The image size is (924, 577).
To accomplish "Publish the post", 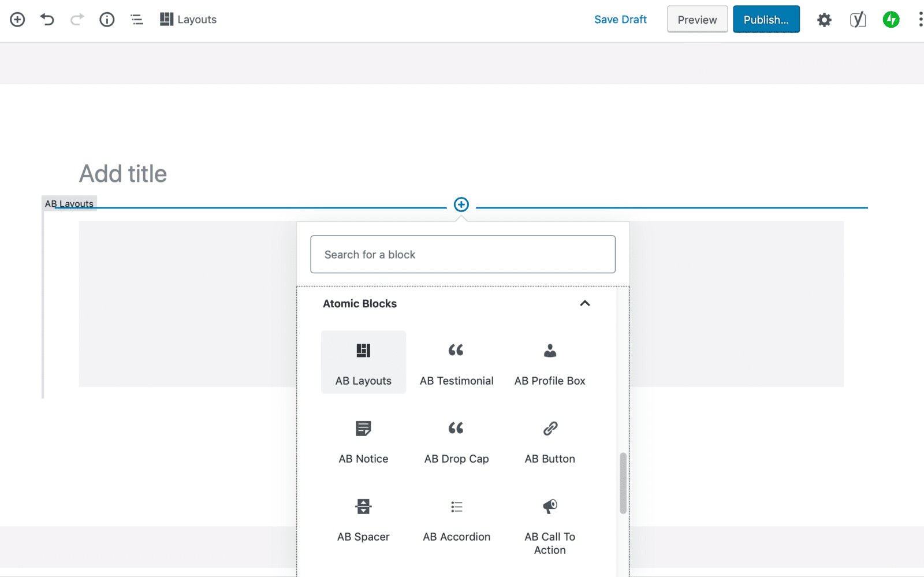I will (x=766, y=19).
